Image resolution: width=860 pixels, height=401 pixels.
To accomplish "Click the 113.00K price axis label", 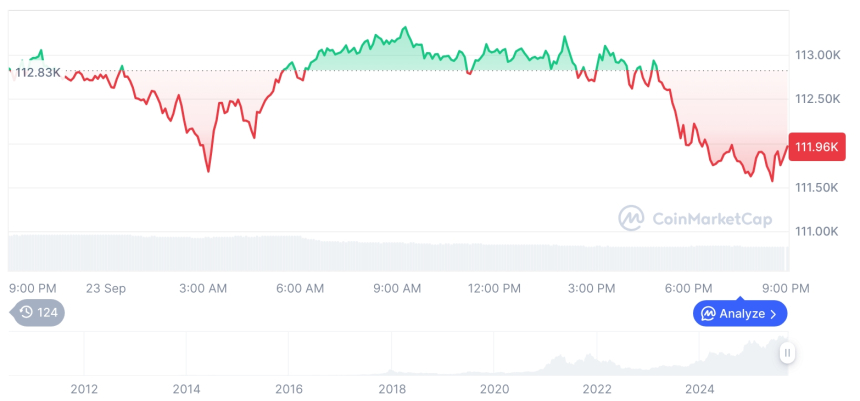I will click(x=817, y=55).
